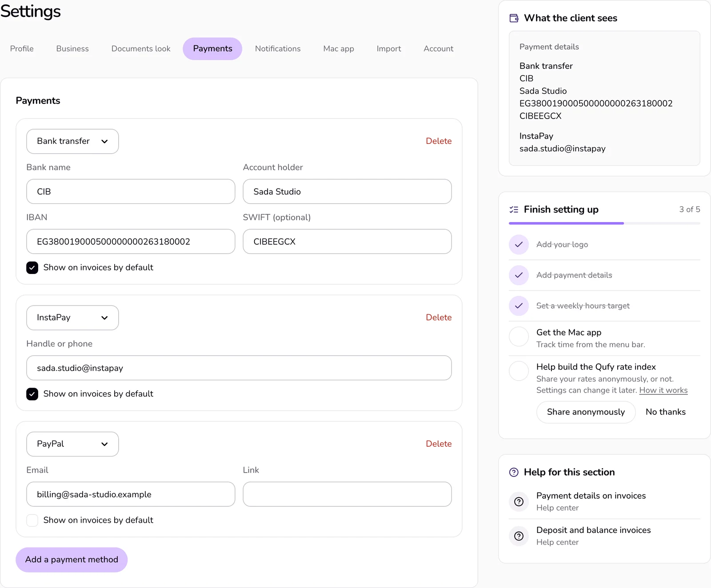Image resolution: width=711 pixels, height=588 pixels.
Task: Click the wallet icon beside What the client sees
Action: point(514,18)
